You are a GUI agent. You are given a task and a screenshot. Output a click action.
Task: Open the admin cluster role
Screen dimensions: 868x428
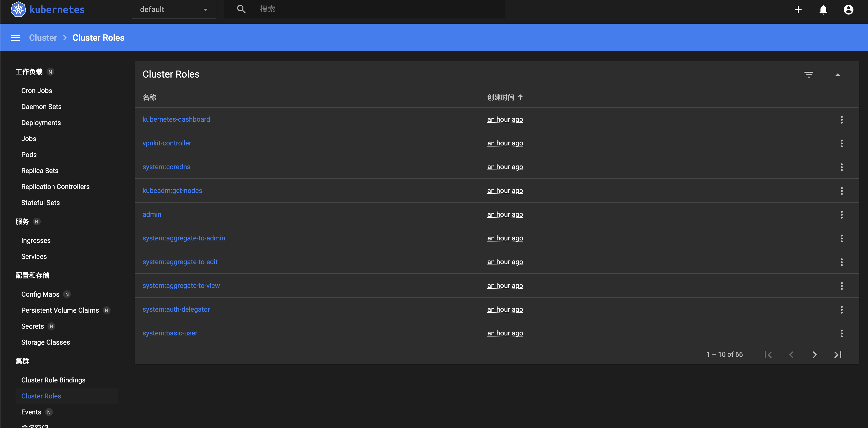tap(152, 214)
